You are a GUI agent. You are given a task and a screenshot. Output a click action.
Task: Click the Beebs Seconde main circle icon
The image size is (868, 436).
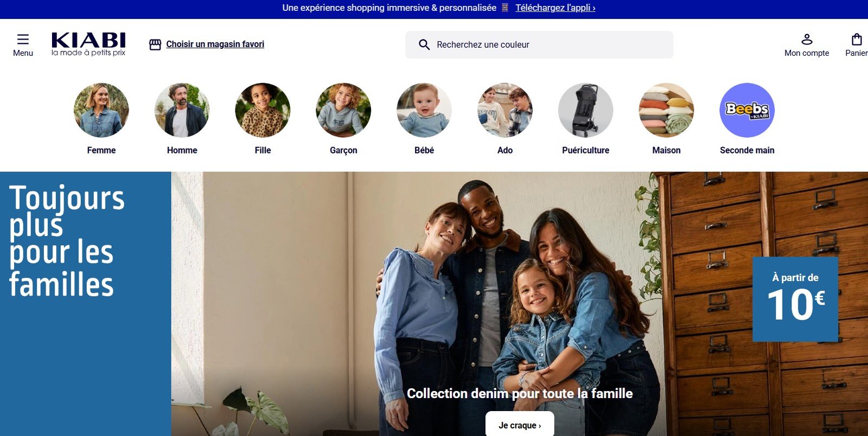[x=747, y=110]
